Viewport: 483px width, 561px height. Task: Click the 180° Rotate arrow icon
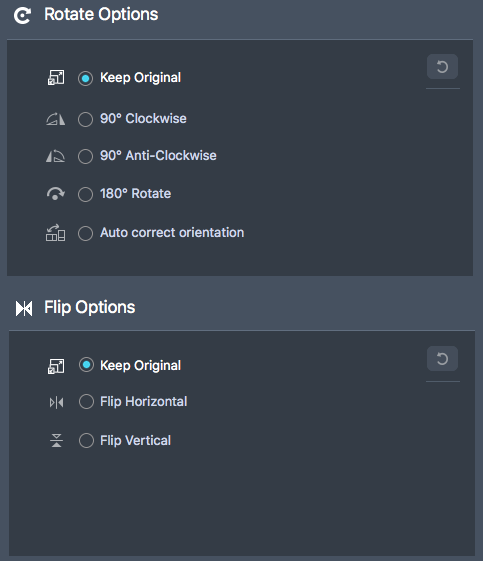55,194
